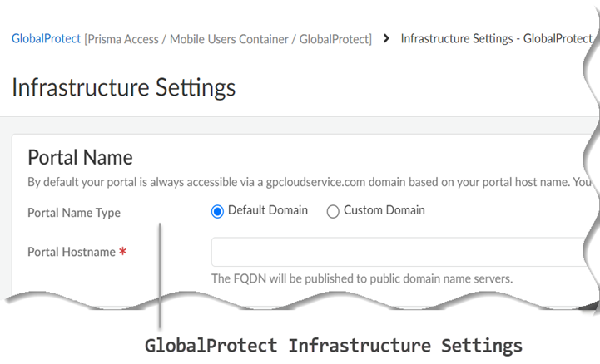The height and width of the screenshot is (364, 600).
Task: Click the GlobalProtect Infrastructure Settings caption
Action: (x=333, y=345)
